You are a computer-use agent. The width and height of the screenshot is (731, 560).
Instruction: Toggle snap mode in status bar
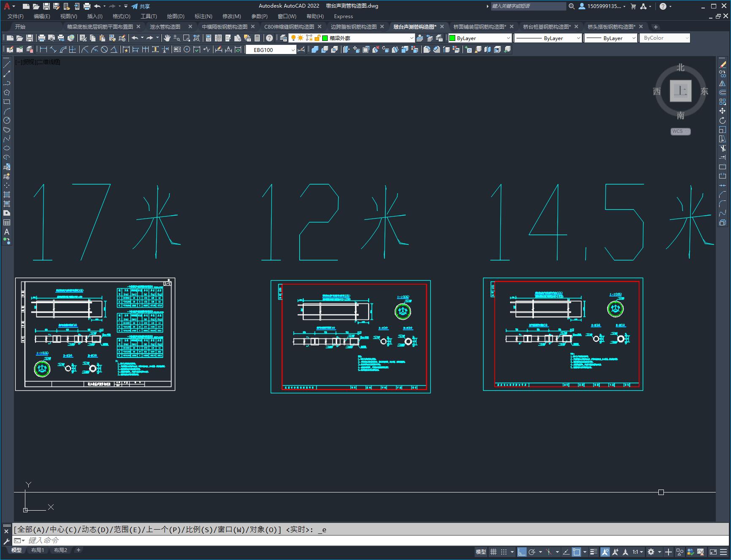coord(504,552)
